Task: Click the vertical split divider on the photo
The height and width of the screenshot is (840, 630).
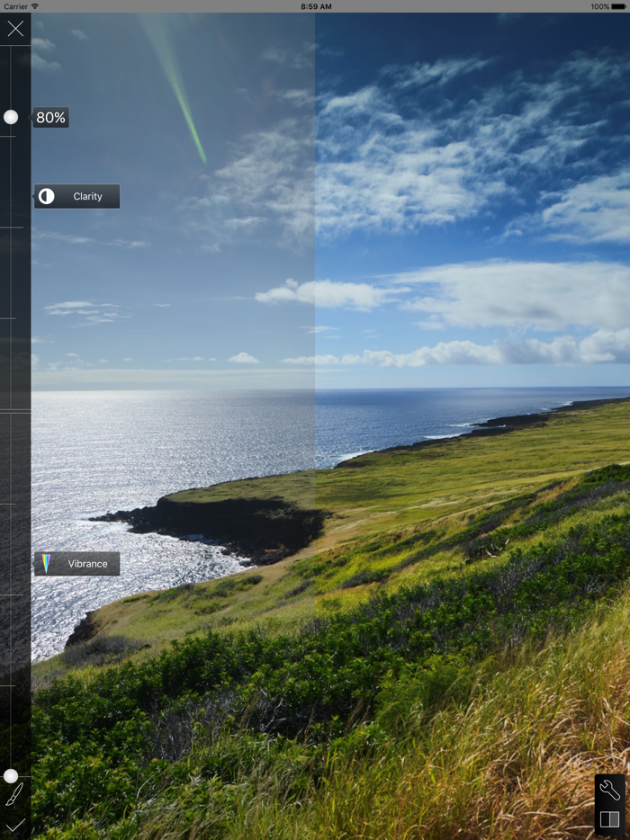Action: [x=315, y=270]
